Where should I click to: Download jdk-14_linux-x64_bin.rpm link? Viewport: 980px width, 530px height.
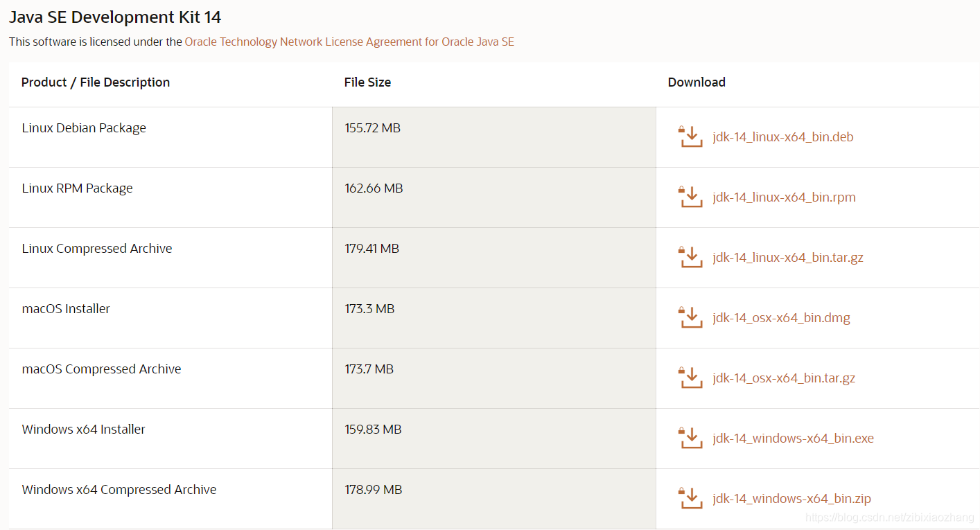(x=784, y=197)
